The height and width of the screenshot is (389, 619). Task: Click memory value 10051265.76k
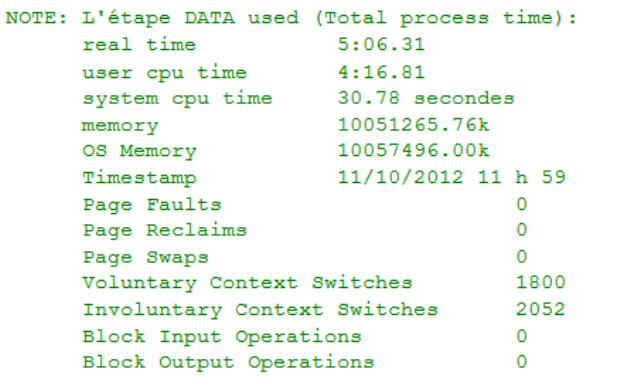(413, 125)
